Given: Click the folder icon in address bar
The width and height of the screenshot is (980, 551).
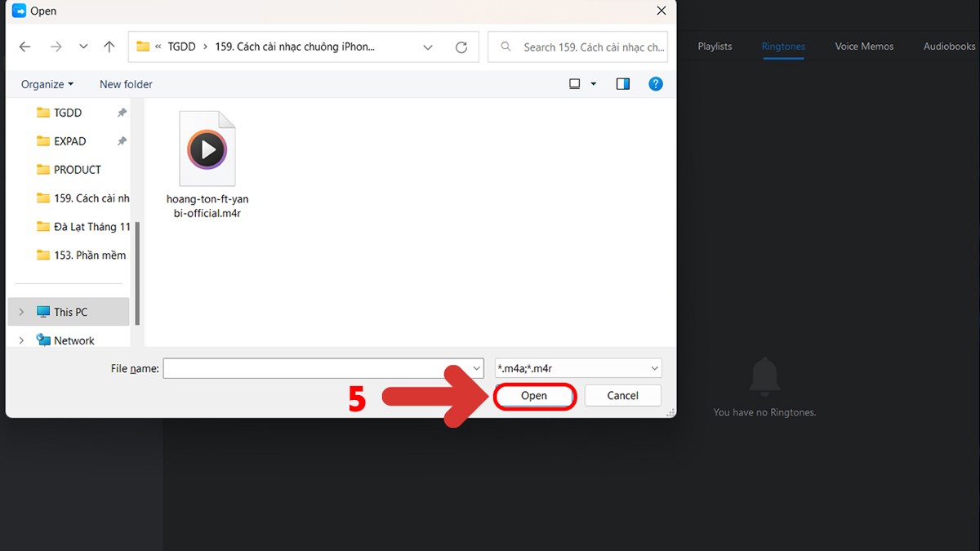Looking at the screenshot, I should click(143, 47).
